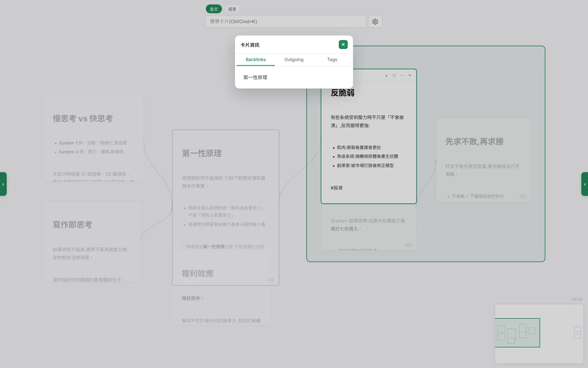The image size is (588, 368).
Task: Expand the left side panel
Action: pos(3,184)
